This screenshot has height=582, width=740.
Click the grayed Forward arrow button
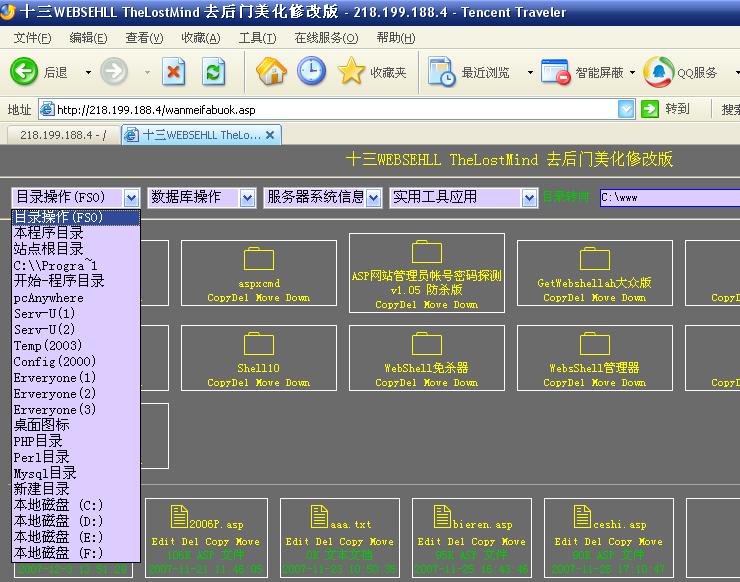pyautogui.click(x=114, y=71)
